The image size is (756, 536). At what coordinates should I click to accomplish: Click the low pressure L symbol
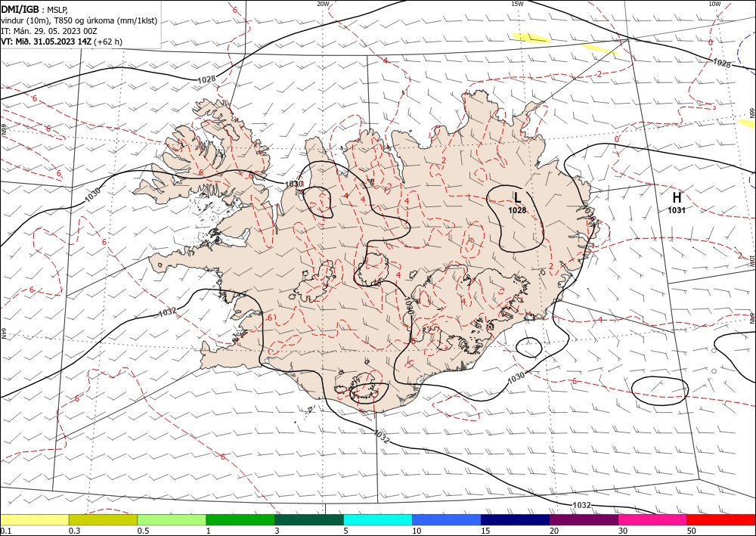[517, 197]
